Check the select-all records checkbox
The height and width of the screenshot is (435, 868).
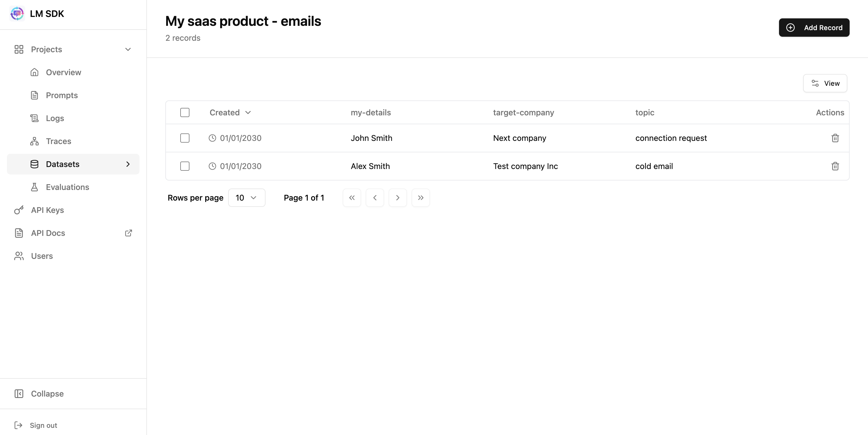click(185, 112)
